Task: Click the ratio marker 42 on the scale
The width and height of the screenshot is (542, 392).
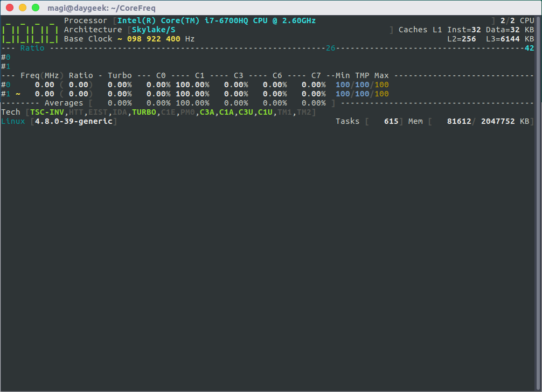Action: [x=529, y=48]
